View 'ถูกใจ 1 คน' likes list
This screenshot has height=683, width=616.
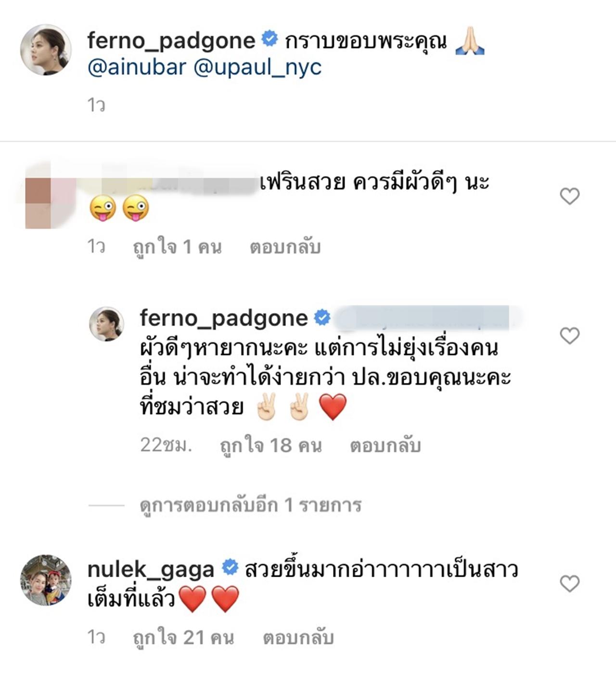pyautogui.click(x=177, y=247)
